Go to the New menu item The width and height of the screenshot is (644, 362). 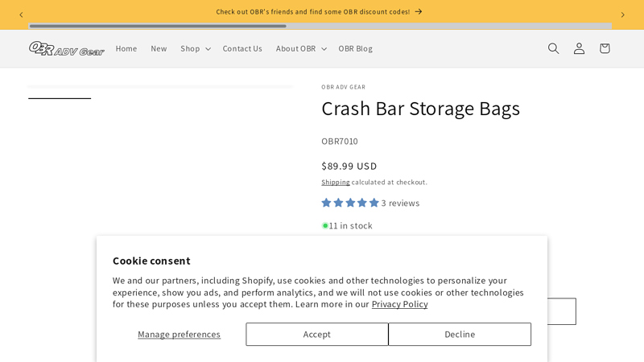(x=159, y=48)
